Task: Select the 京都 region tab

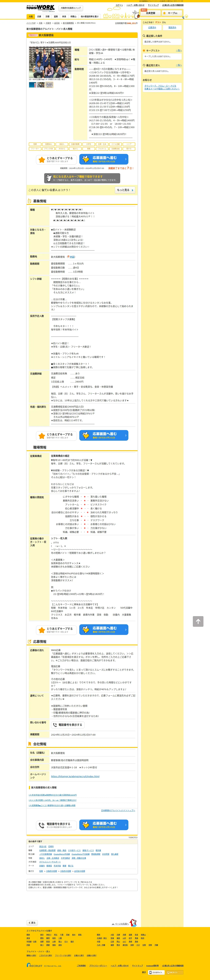Action: tap(47, 17)
